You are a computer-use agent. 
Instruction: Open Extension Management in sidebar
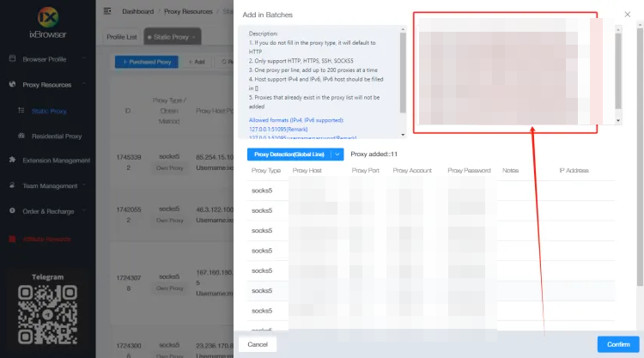(57, 161)
